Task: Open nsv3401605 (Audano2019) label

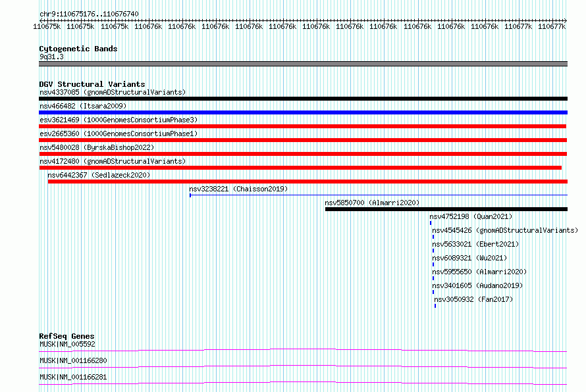Action: pyautogui.click(x=477, y=285)
